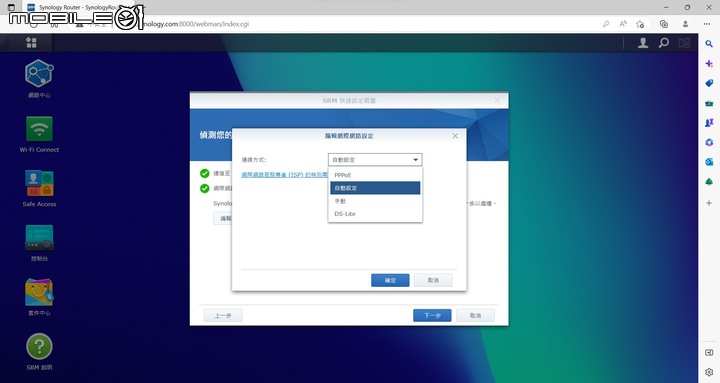The width and height of the screenshot is (720, 383).
Task: Add page to favorites star icon
Action: point(640,24)
